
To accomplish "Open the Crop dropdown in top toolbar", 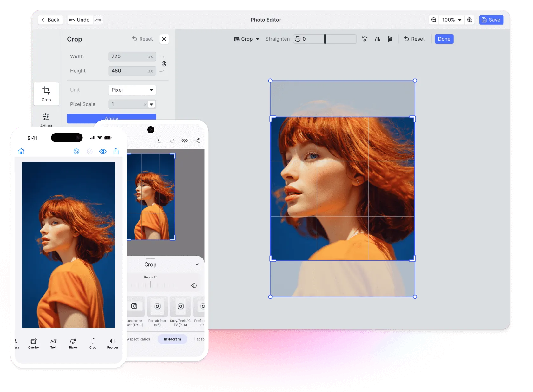I will [247, 39].
